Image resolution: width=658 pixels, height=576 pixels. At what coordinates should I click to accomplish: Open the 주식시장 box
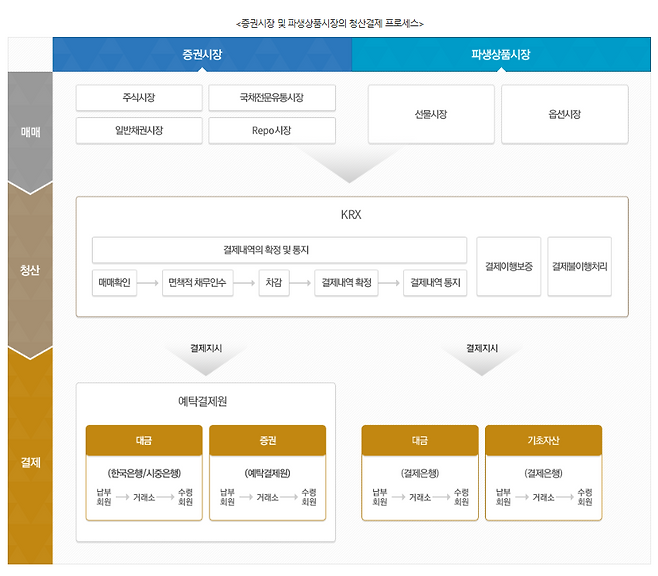[139, 98]
